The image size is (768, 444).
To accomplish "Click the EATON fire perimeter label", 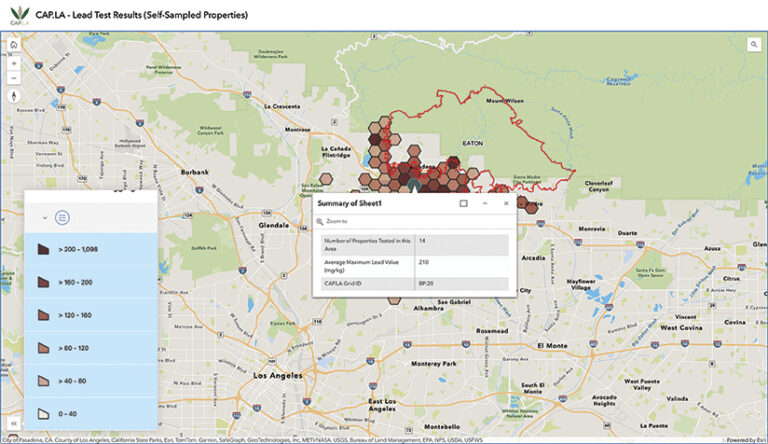I will pos(473,143).
